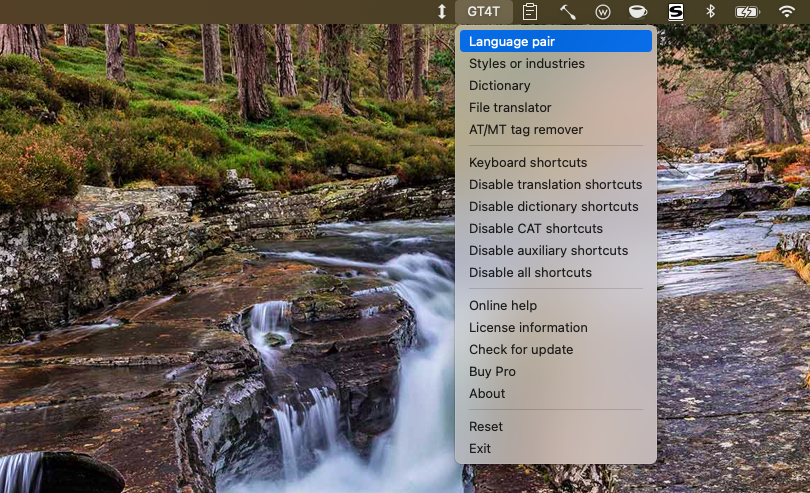Toggle Disable dictionary shortcuts option
The image size is (810, 493).
pos(553,206)
